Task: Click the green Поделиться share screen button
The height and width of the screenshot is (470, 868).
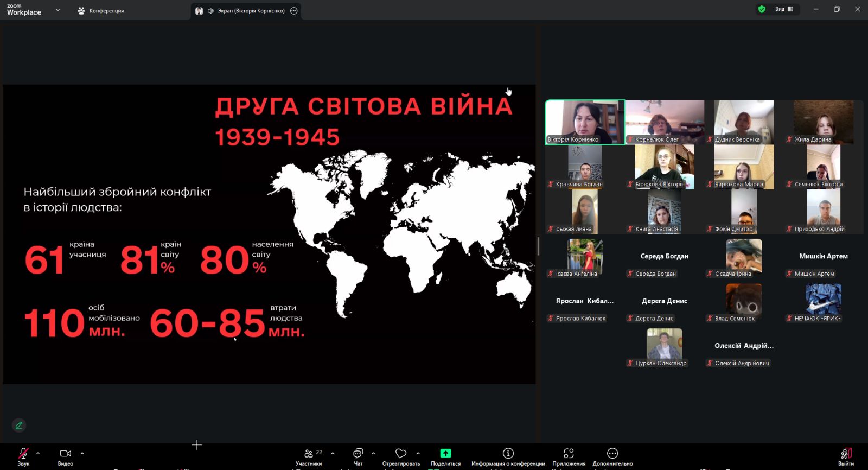Action: pyautogui.click(x=445, y=454)
